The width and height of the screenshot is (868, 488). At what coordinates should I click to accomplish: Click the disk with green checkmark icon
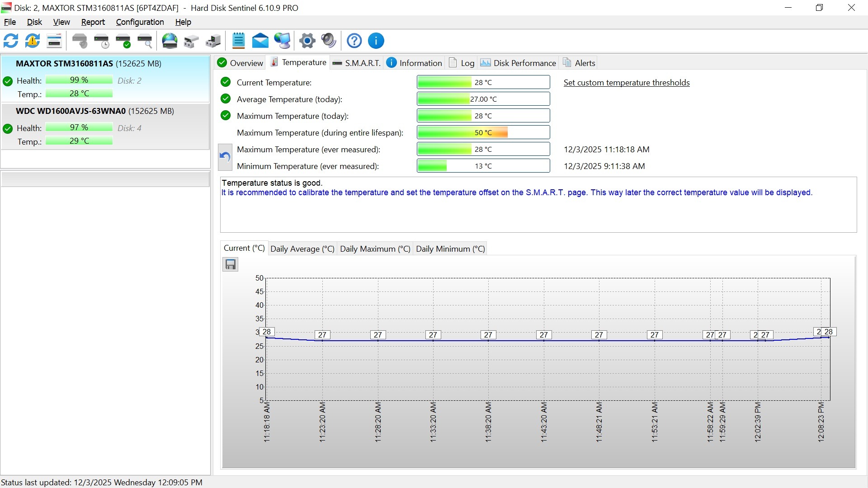tap(123, 41)
